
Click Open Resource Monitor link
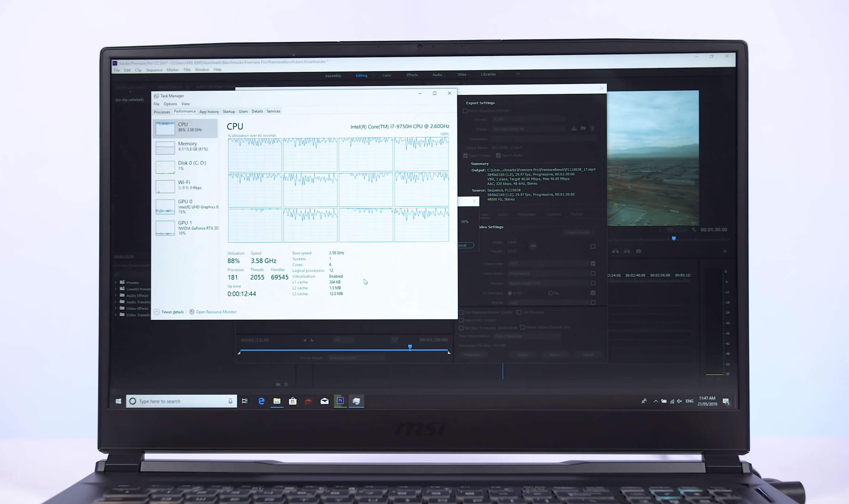[x=216, y=312]
